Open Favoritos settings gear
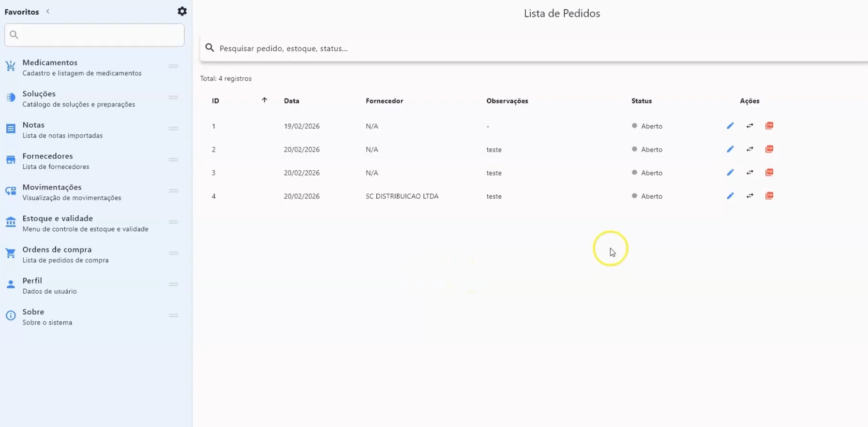 click(x=182, y=11)
